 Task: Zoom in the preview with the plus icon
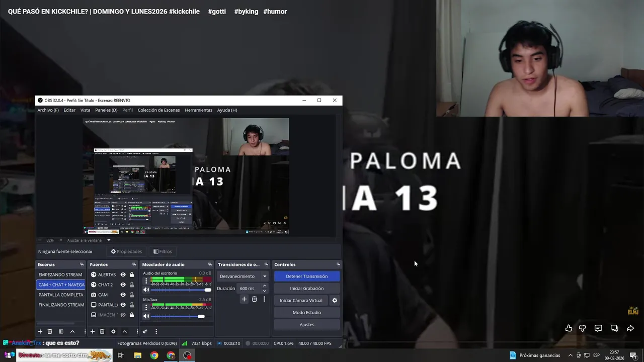[61, 240]
